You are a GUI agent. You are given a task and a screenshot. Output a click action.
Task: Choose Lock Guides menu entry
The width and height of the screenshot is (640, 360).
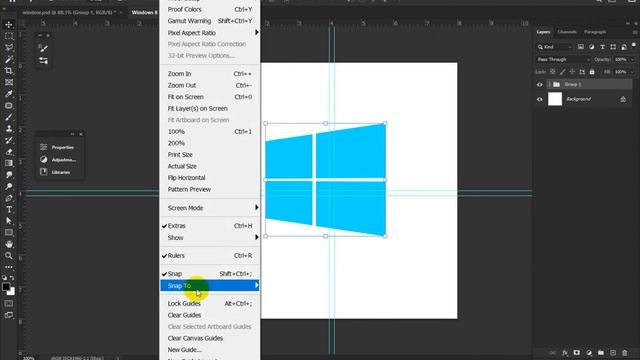(210, 304)
